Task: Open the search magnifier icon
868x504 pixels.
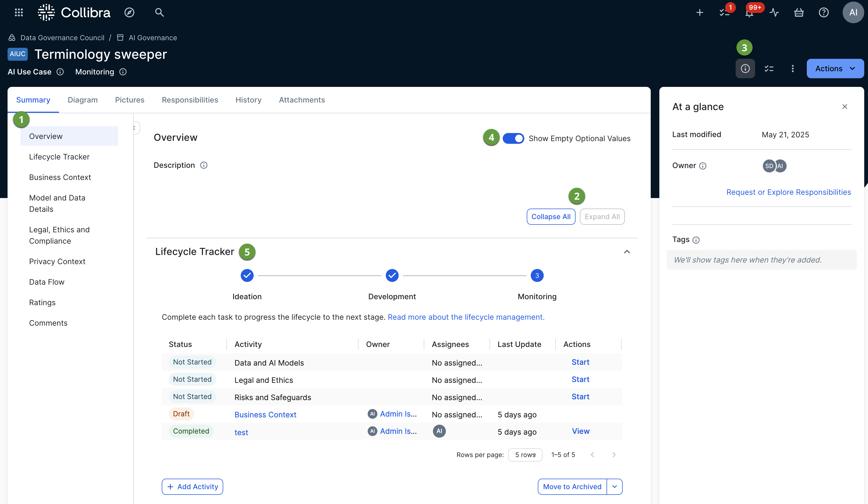Action: 159,12
